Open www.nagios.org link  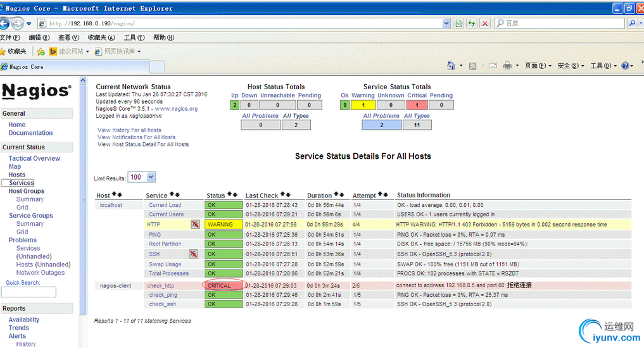pyautogui.click(x=176, y=109)
